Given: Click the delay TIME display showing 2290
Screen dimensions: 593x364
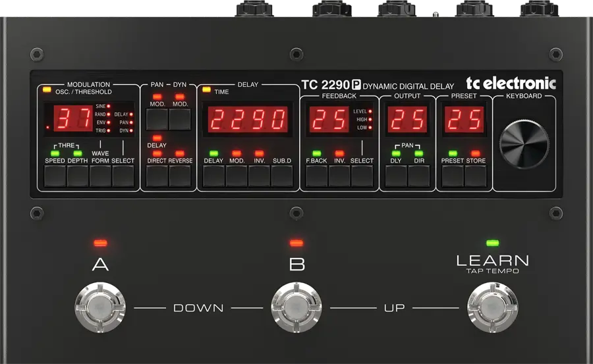Looking at the screenshot, I should tap(248, 119).
